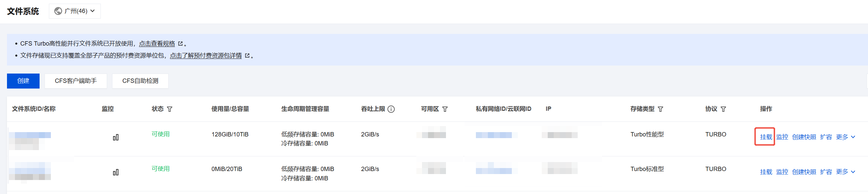The image size is (868, 194).
Task: Open the 广州(46) region dropdown
Action: click(75, 11)
